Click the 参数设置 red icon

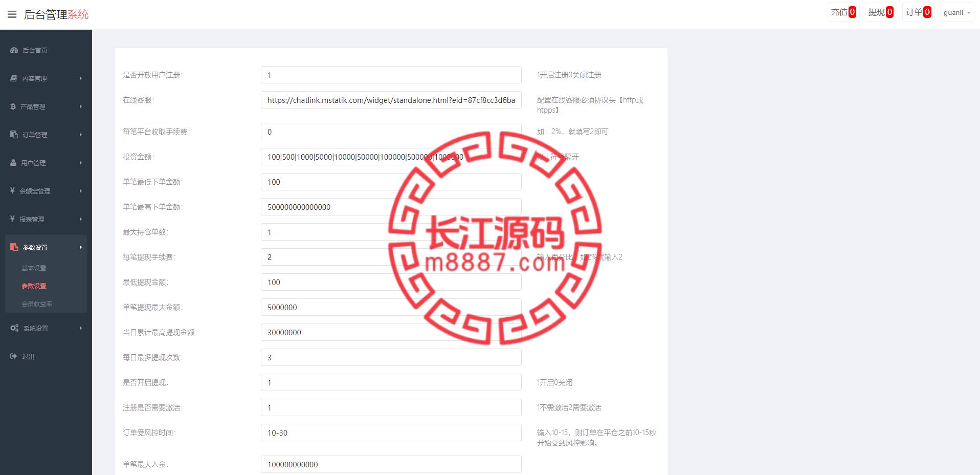pos(14,247)
